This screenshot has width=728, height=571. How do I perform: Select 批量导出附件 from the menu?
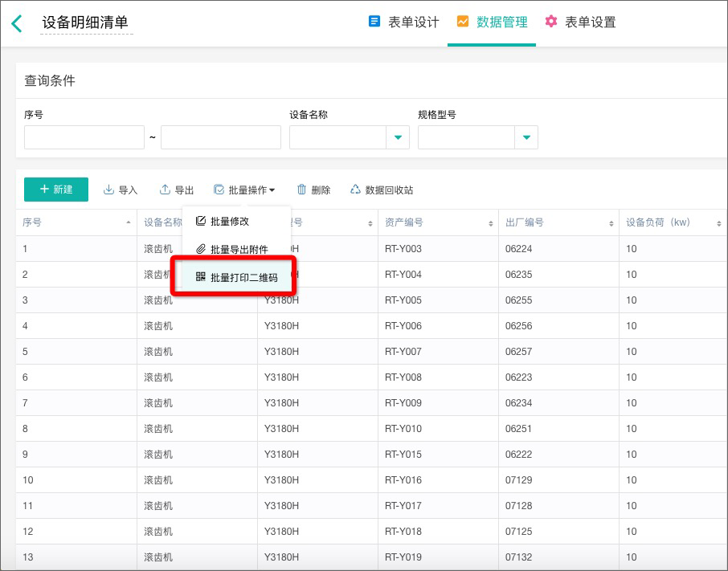[x=236, y=249]
